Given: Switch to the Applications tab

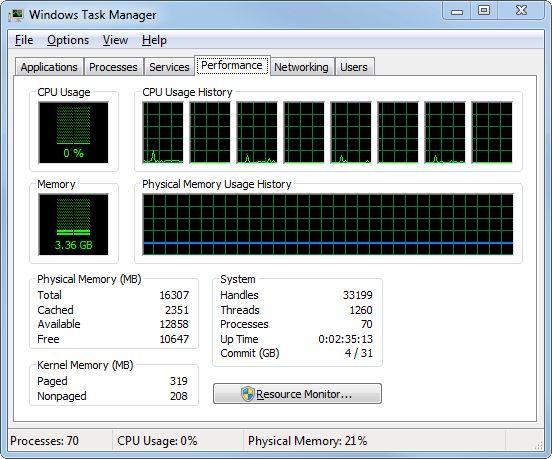Looking at the screenshot, I should (49, 67).
